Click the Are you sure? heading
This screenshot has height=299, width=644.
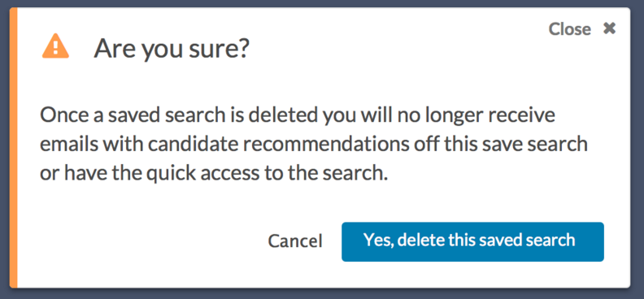pos(172,49)
